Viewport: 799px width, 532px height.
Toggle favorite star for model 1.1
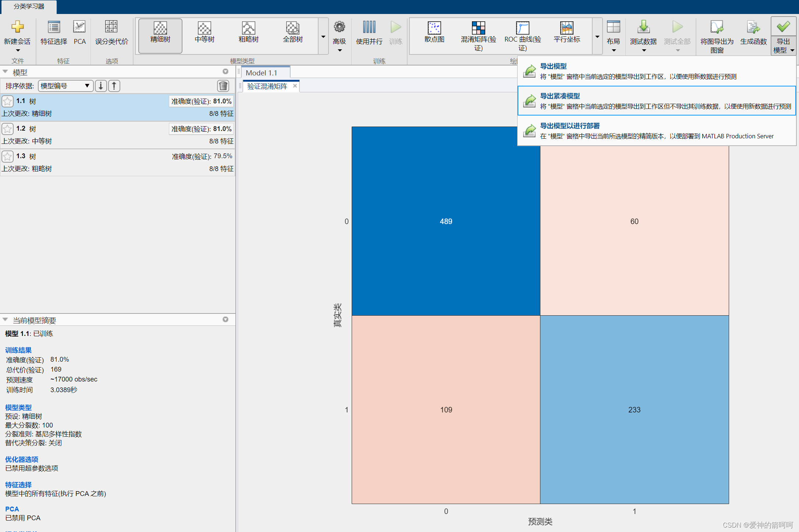(x=8, y=101)
